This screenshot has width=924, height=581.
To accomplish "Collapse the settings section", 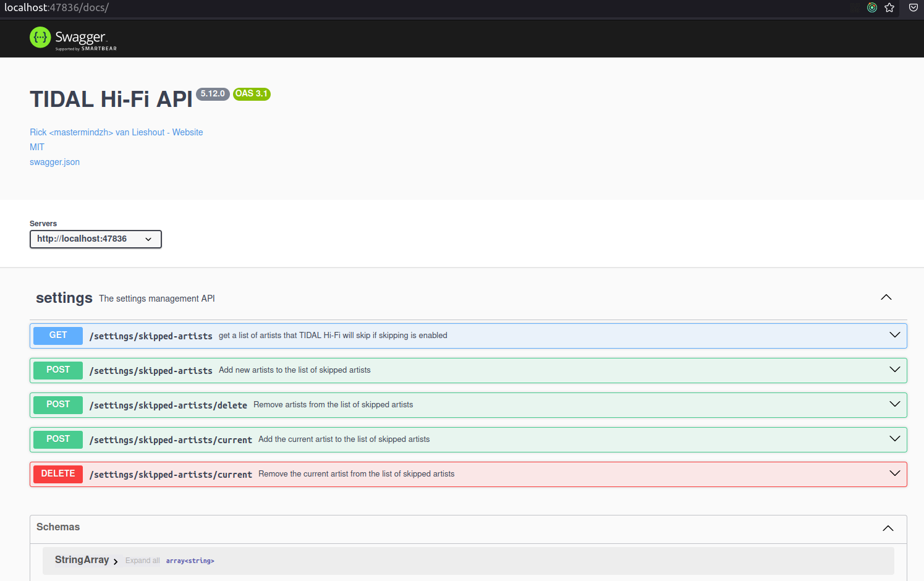I will pos(886,297).
